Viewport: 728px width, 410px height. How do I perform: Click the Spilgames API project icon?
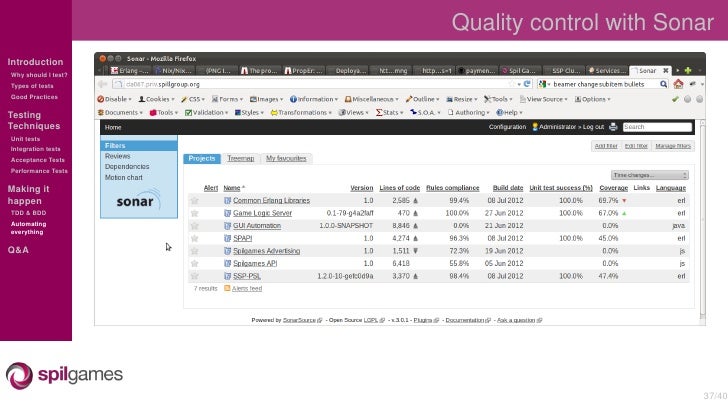(x=228, y=263)
